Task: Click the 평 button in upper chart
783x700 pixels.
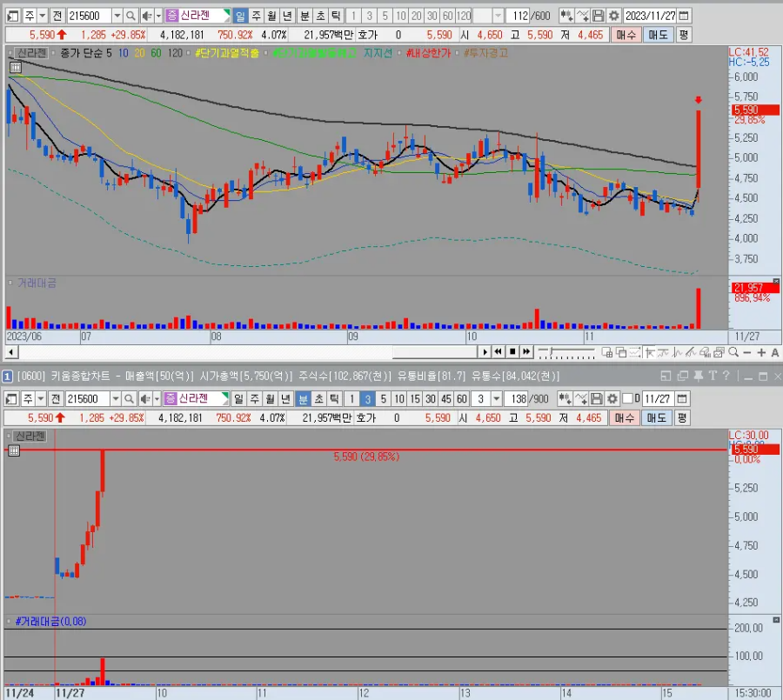Action: (x=684, y=35)
